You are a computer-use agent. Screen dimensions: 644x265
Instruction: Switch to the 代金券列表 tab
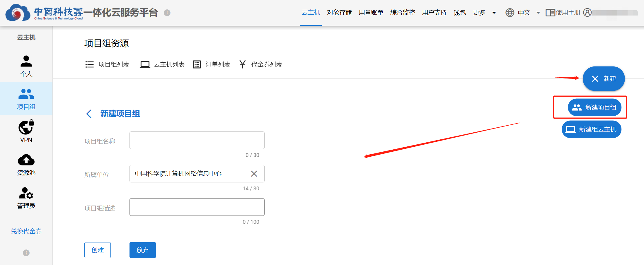(260, 64)
